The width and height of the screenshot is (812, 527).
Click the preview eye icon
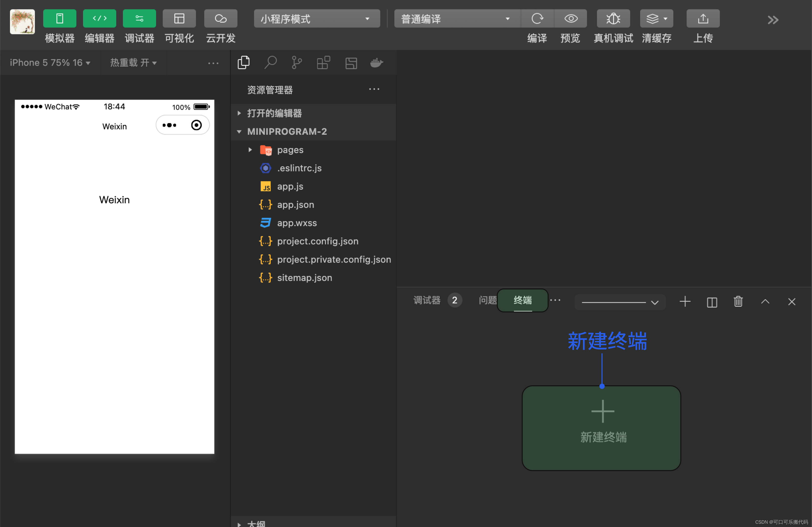[570, 19]
